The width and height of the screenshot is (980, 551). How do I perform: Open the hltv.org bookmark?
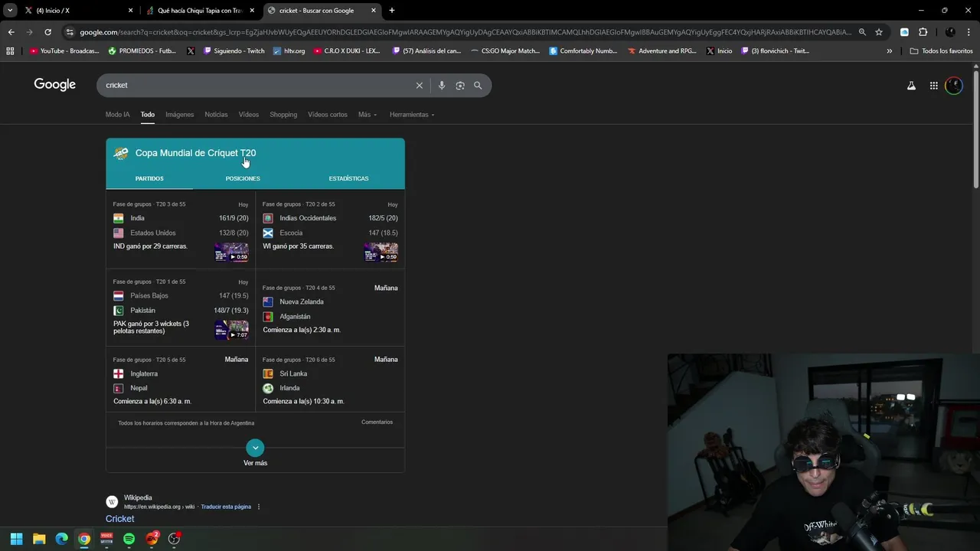tap(289, 51)
